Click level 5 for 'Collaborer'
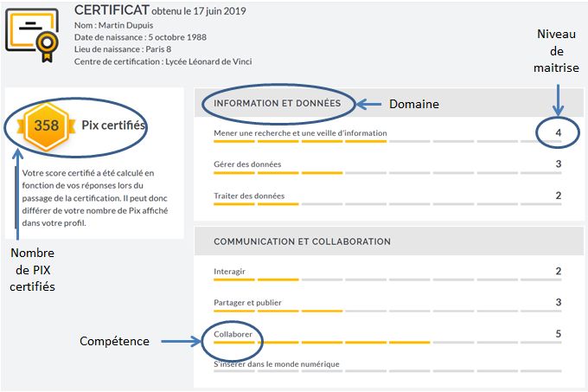Viewport: 588px width, 392px height. pos(559,334)
